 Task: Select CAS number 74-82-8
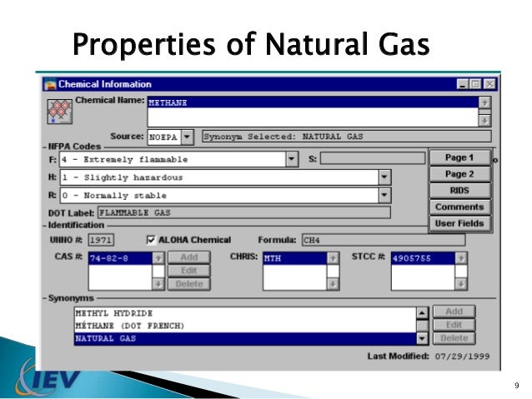pos(120,258)
